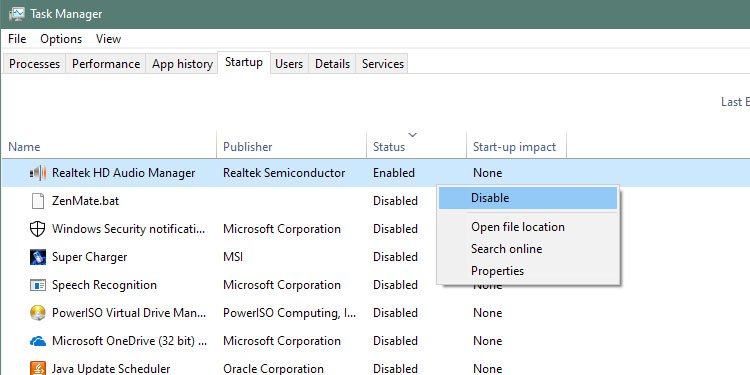Switch to the Users tab
750x375 pixels.
pos(289,64)
